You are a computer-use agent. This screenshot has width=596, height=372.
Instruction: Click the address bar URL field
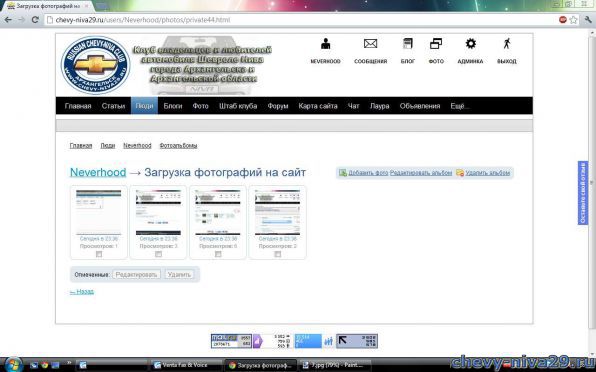[300, 20]
